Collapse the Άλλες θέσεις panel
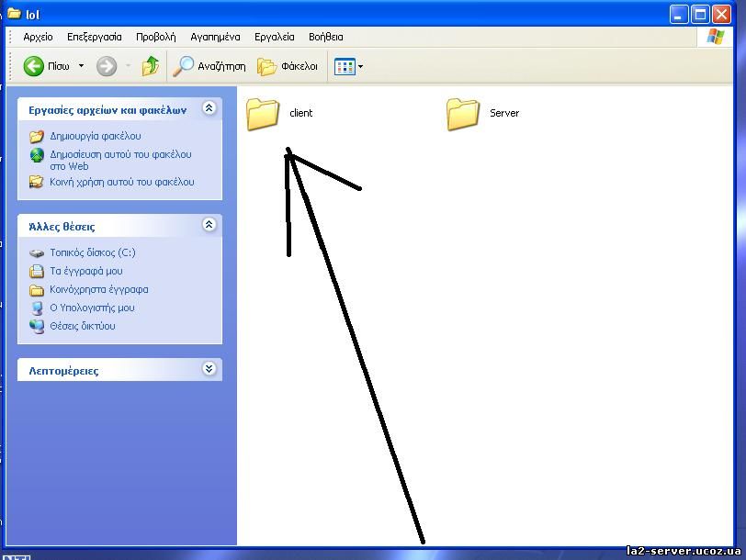 tap(209, 224)
